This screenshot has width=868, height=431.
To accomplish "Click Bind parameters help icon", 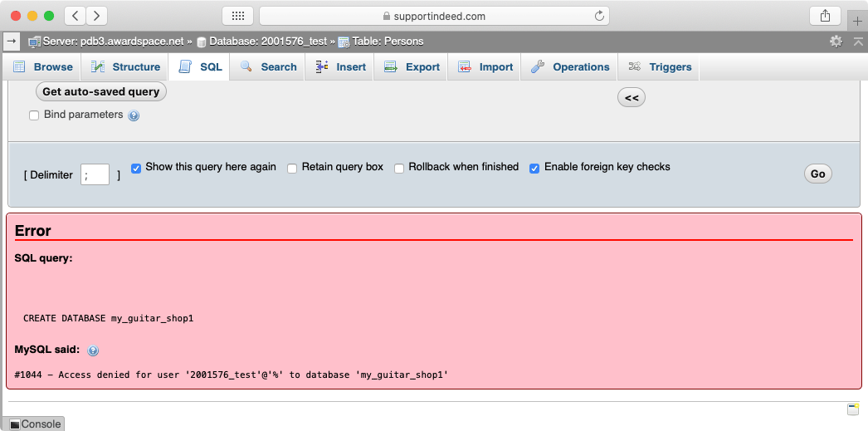I will (x=134, y=115).
